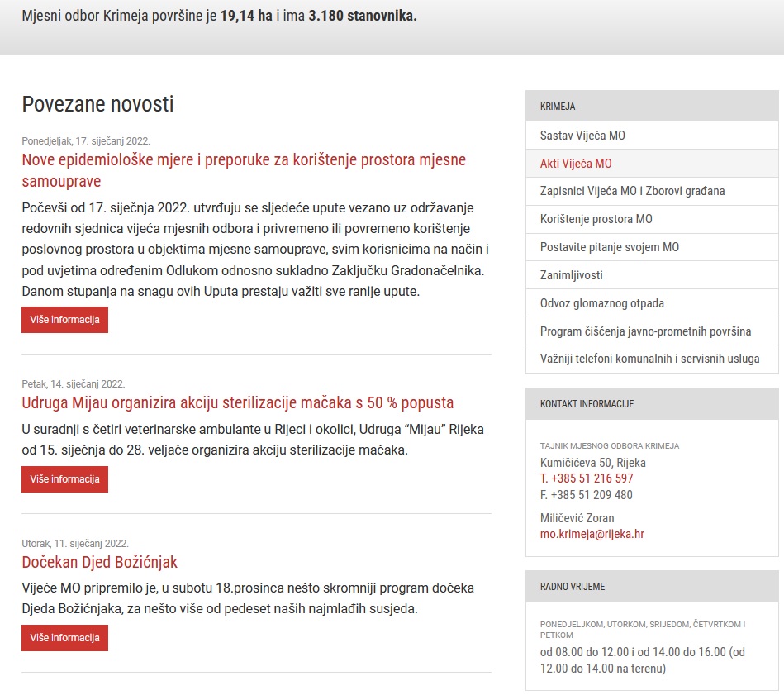784x695 pixels.
Task: Click Postavite pitanje svojem MO
Action: point(609,247)
